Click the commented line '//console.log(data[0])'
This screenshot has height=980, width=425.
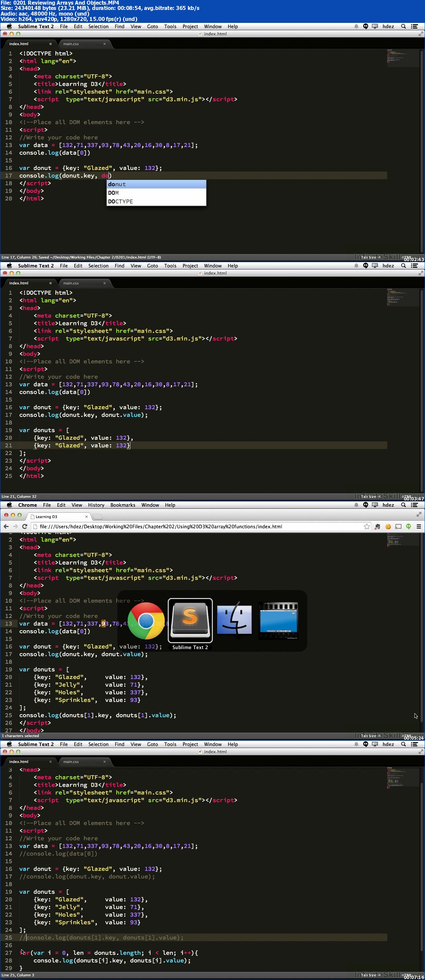[58, 854]
